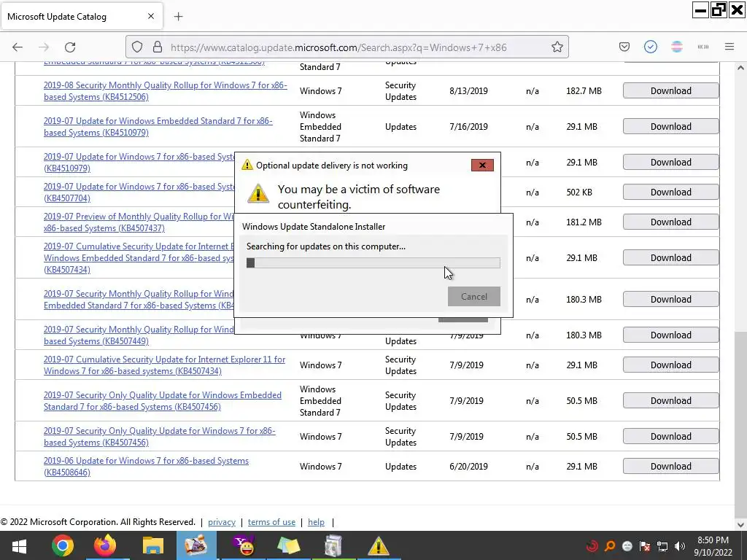
Task: Select the 182.7 MB size cell
Action: 584,90
